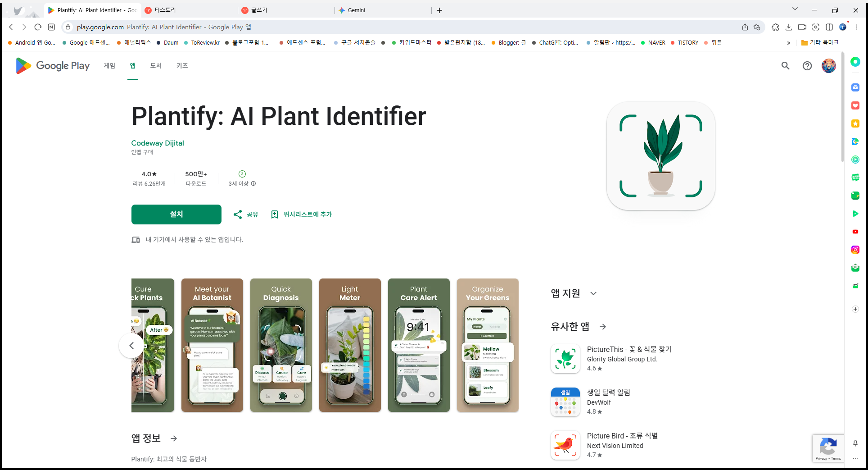Open the browser extensions puzzle icon
This screenshot has width=868, height=470.
tap(775, 27)
